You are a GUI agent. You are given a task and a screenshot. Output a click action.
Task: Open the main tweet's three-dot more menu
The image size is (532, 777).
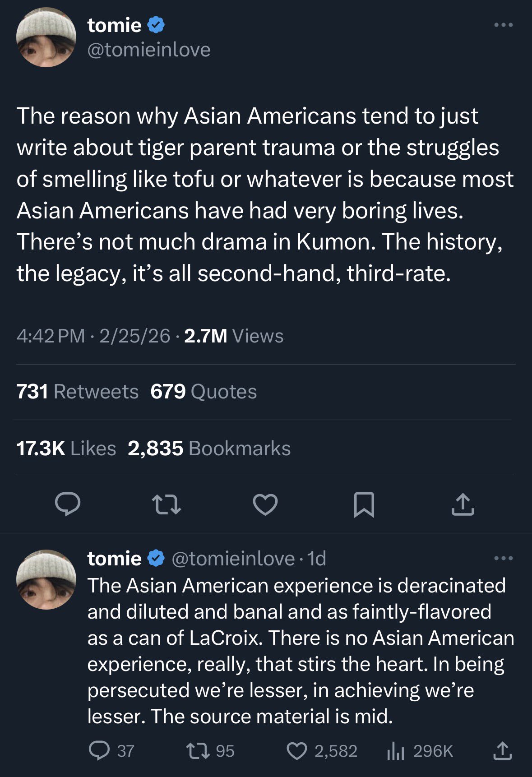[x=504, y=25]
